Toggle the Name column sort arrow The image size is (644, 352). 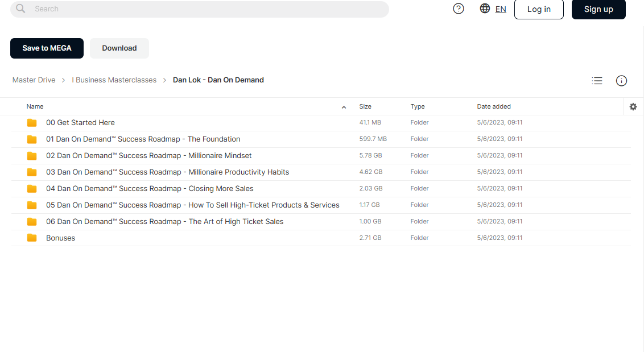click(x=344, y=107)
